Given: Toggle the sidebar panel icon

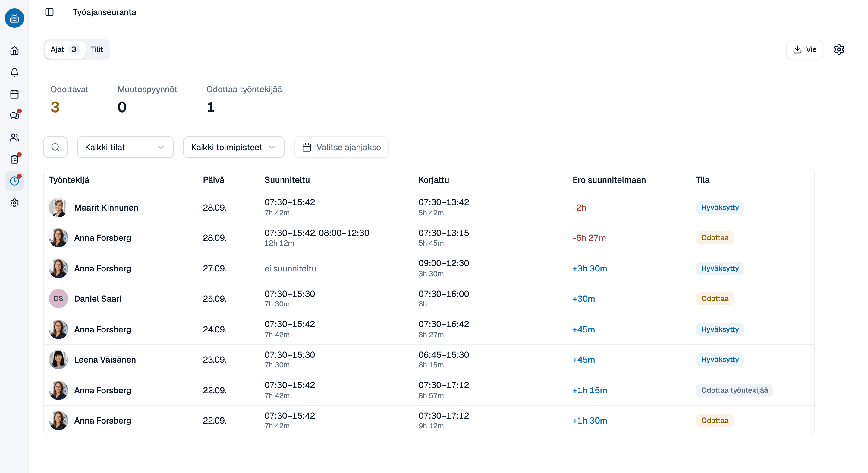Looking at the screenshot, I should 49,12.
